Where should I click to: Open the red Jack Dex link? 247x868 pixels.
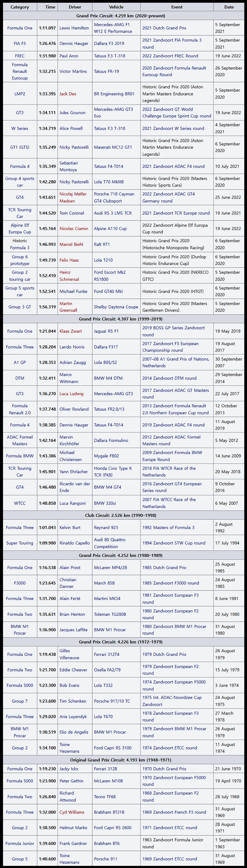tap(68, 94)
